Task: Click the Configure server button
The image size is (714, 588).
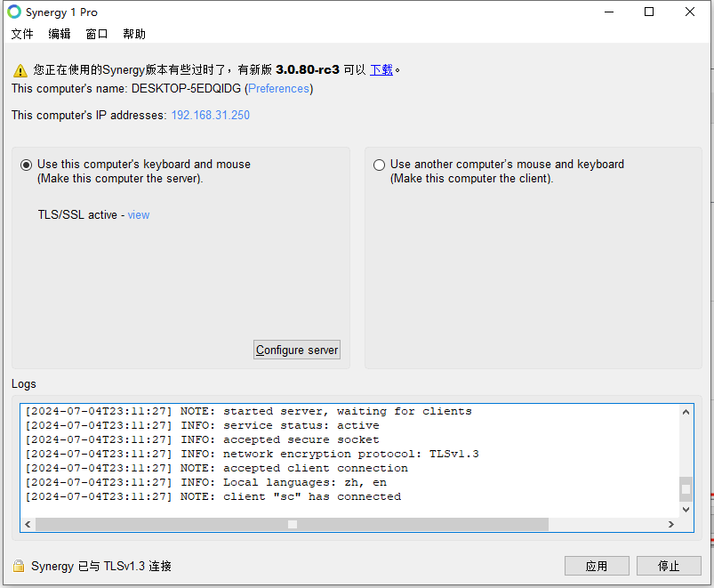Action: (x=297, y=350)
